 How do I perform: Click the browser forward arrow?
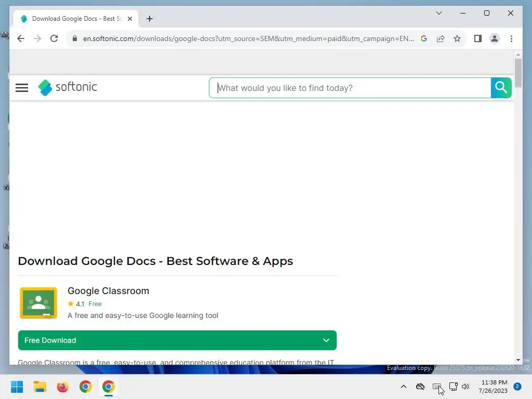tap(37, 38)
